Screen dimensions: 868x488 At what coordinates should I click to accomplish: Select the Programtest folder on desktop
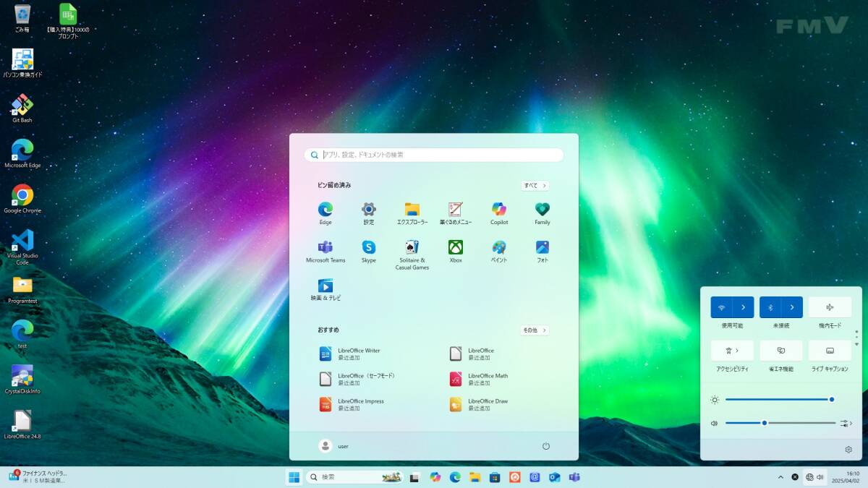[22, 289]
